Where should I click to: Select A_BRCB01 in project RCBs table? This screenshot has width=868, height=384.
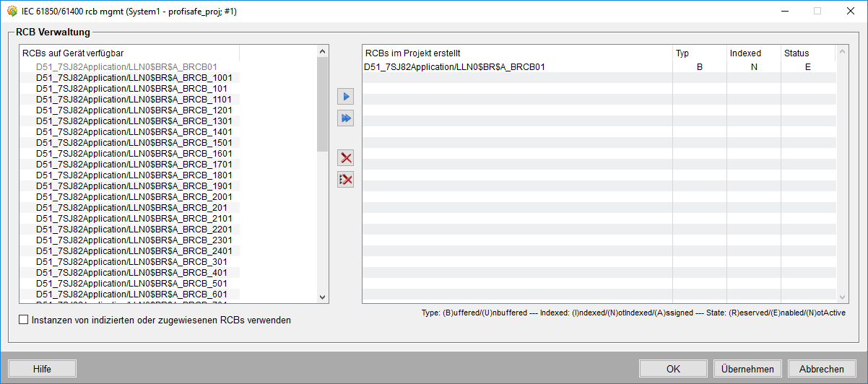coord(517,66)
